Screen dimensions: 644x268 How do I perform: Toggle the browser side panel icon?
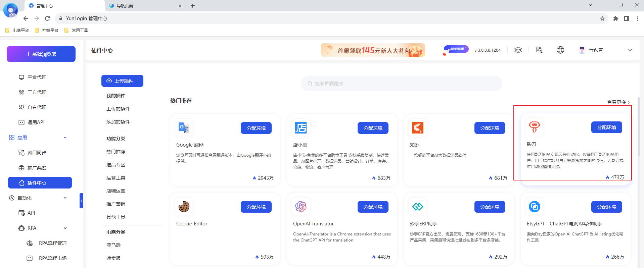point(627,18)
